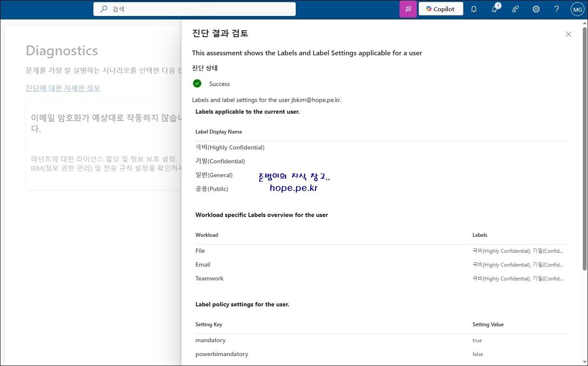Viewport: 588px width, 366px height.
Task: Click the Setting Value column header
Action: 488,325
